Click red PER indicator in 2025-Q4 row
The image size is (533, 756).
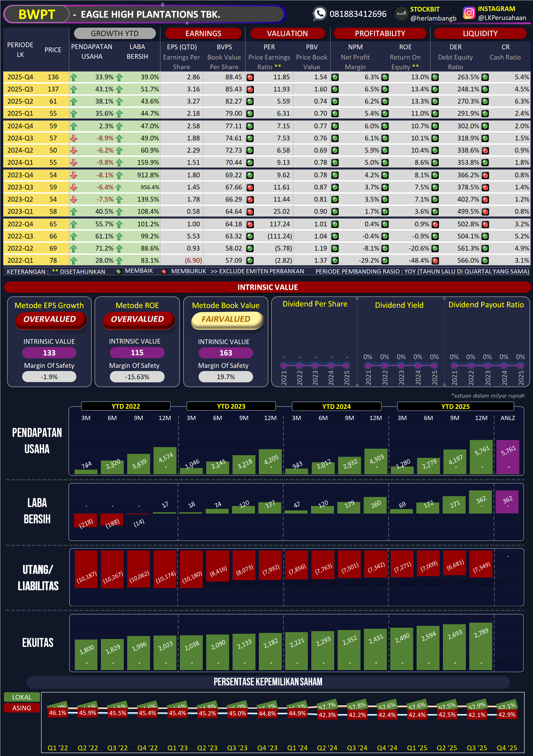tap(250, 77)
